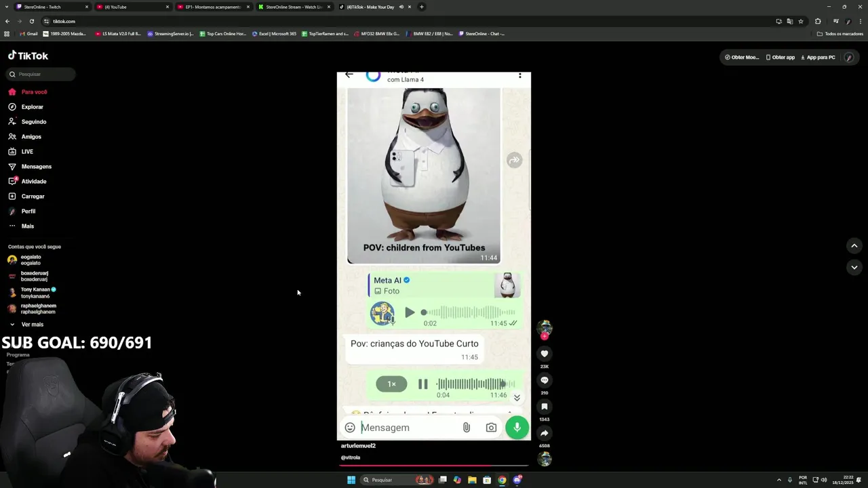Open the creator avatar beside the video
This screenshot has height=488, width=868.
point(544,329)
